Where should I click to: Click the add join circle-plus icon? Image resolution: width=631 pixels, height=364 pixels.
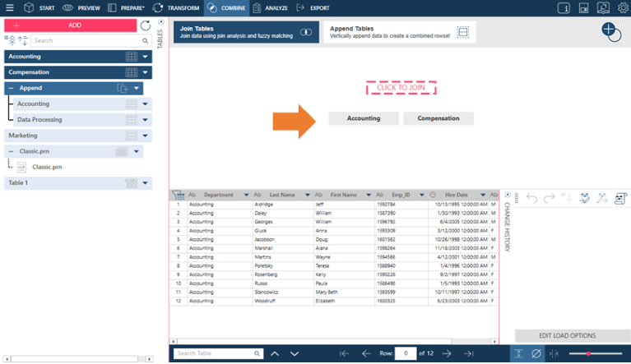611,31
